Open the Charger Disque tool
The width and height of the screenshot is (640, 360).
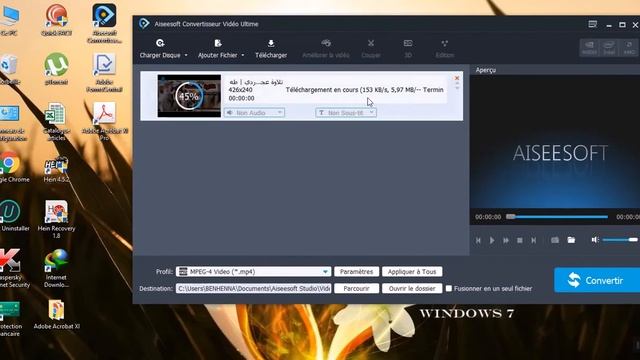point(160,49)
